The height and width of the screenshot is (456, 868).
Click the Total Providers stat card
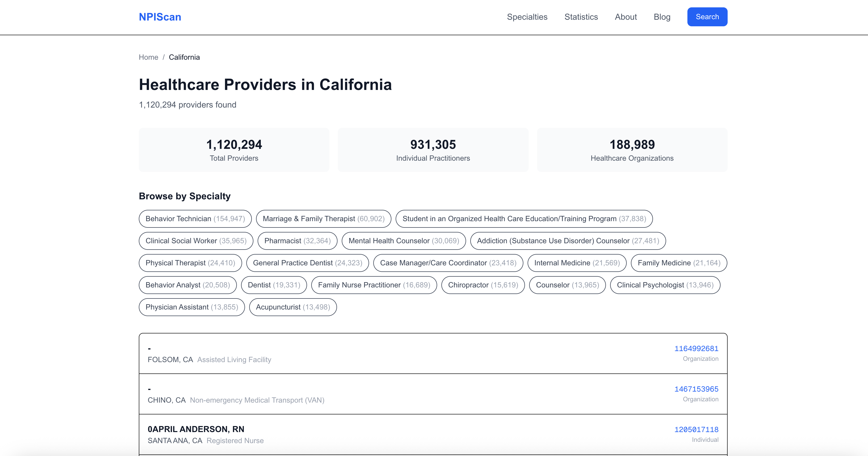click(x=234, y=150)
